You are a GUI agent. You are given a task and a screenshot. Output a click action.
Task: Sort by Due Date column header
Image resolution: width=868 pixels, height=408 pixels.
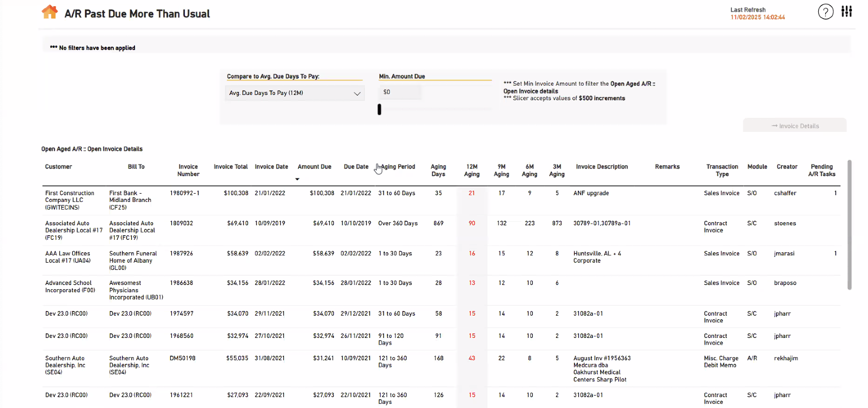[x=356, y=167]
